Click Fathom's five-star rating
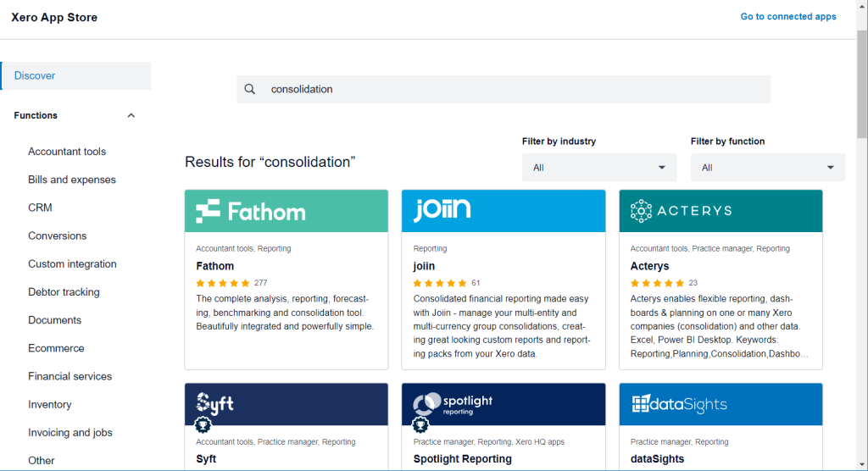The height and width of the screenshot is (471, 868). [223, 283]
